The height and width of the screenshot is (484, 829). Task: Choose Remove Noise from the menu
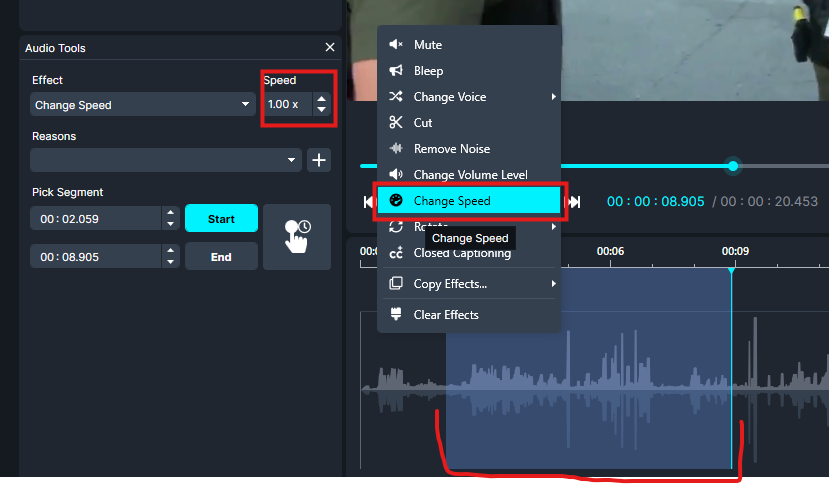click(x=452, y=149)
